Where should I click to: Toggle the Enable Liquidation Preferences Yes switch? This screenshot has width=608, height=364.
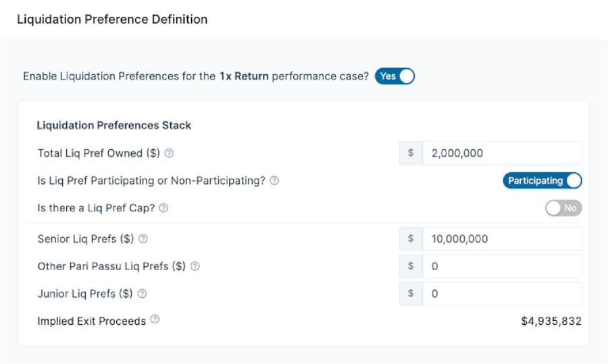[x=395, y=76]
